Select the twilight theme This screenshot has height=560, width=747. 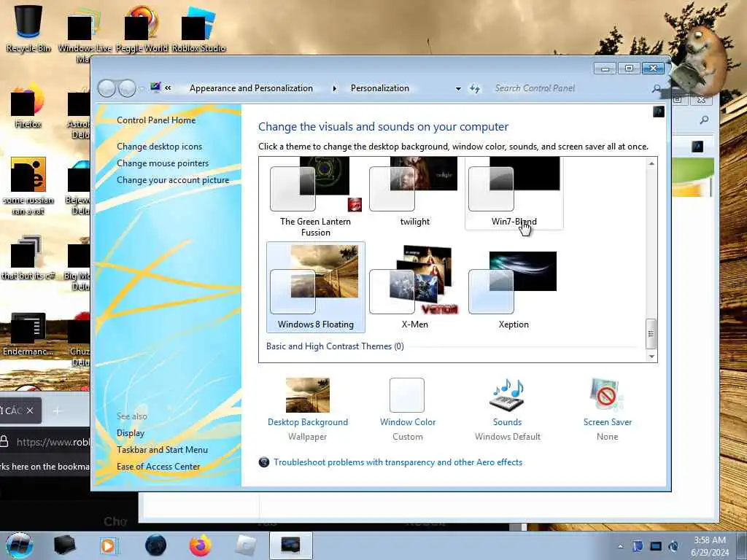click(x=414, y=192)
